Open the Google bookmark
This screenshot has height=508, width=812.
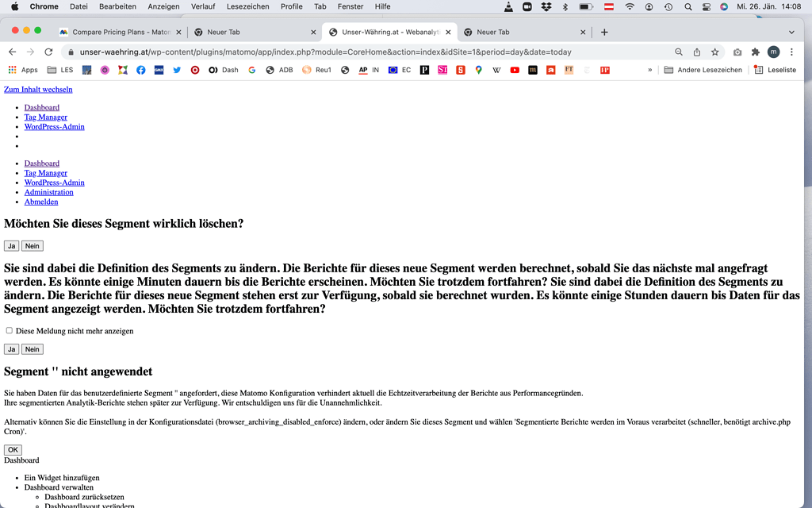252,70
